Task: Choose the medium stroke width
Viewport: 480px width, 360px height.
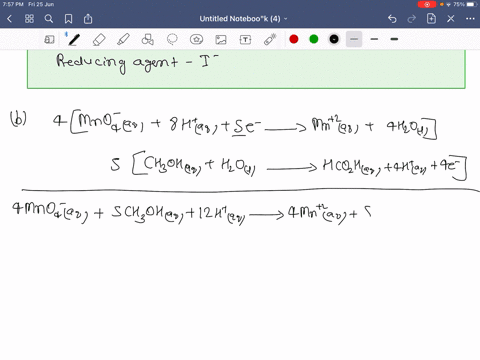Action: click(374, 39)
